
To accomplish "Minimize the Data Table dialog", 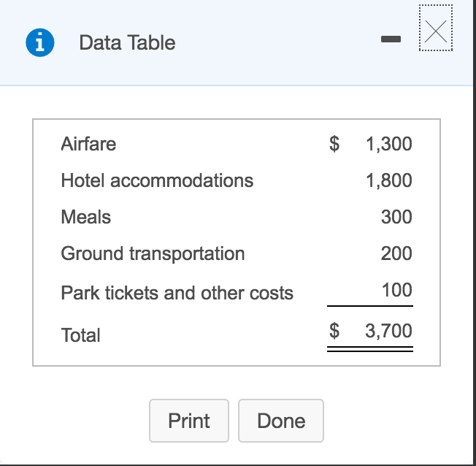I will point(391,39).
